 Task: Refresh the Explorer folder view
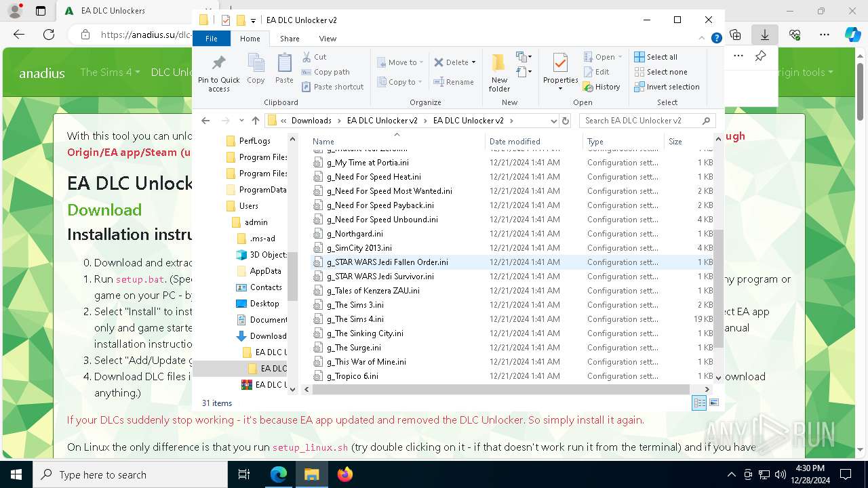pyautogui.click(x=566, y=121)
